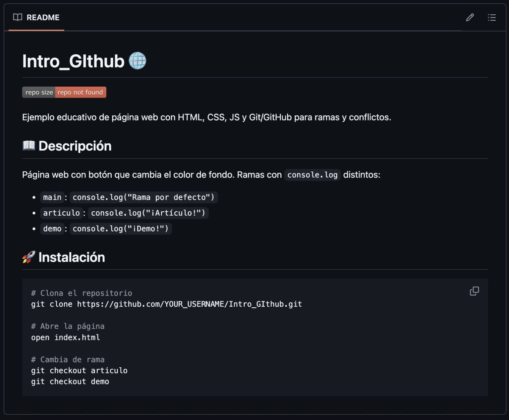
Task: Click the open book emoji before Descripción
Action: 29,145
